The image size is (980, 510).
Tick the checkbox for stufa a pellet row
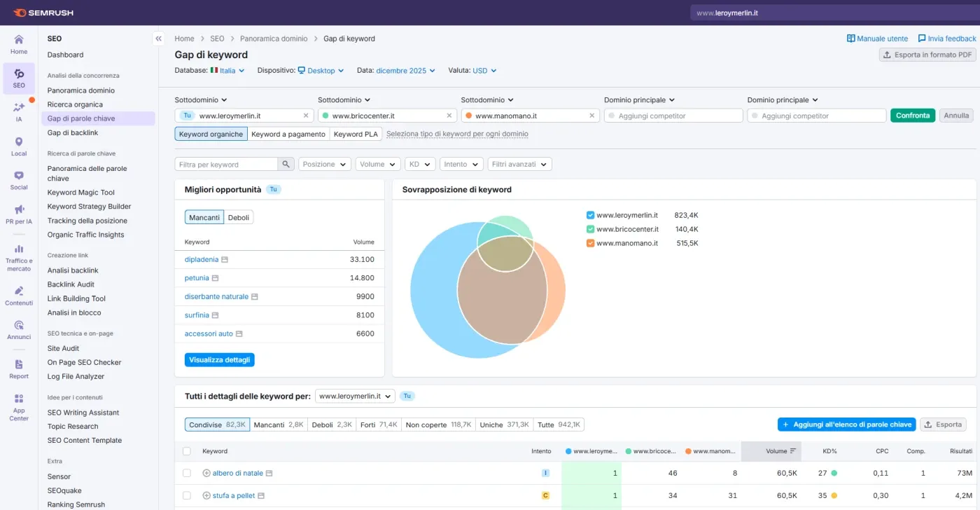click(x=187, y=495)
